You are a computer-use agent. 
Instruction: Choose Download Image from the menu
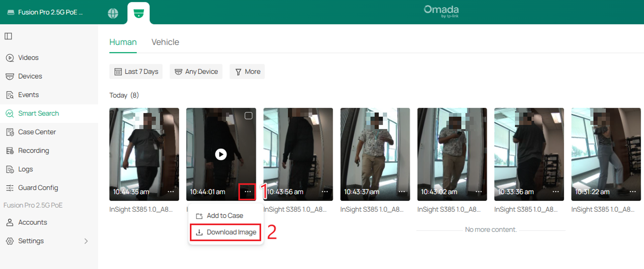tap(226, 232)
